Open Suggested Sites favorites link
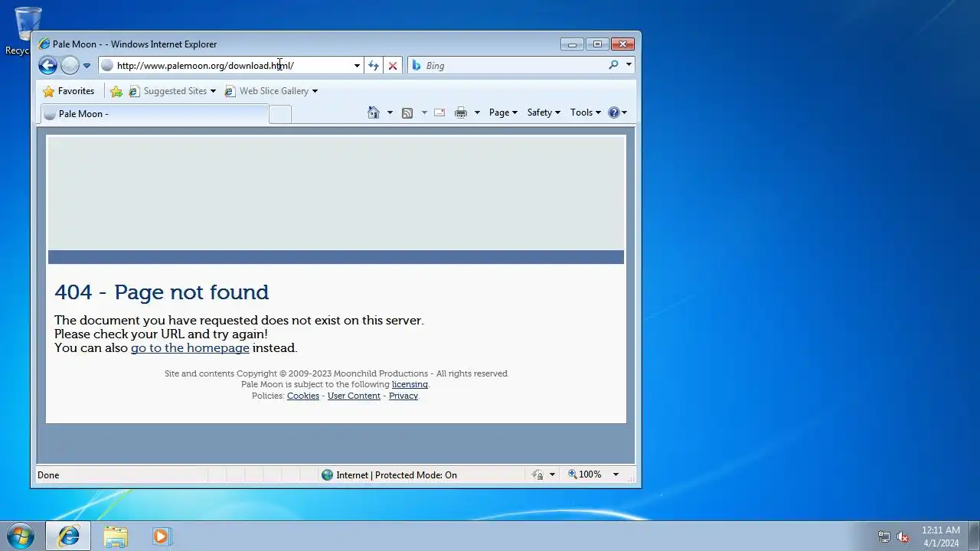The image size is (980, 551). click(x=172, y=91)
